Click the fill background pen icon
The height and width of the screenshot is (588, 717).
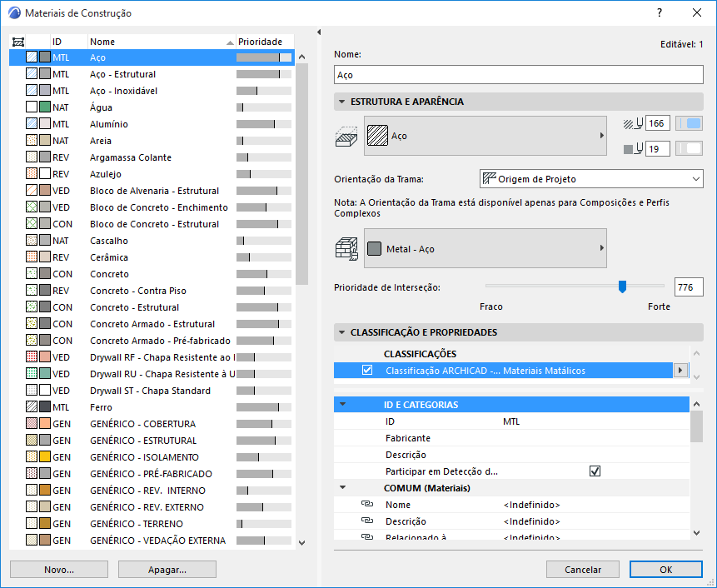coord(633,149)
